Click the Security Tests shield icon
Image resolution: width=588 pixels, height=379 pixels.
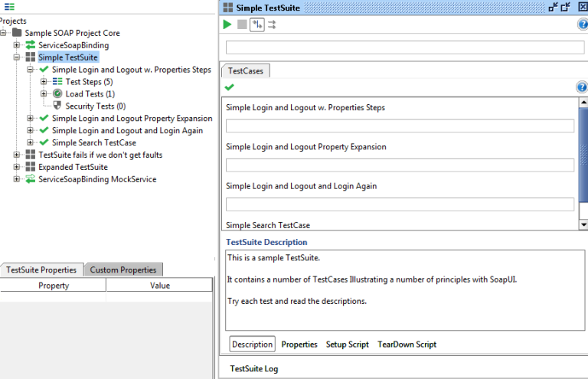click(57, 106)
